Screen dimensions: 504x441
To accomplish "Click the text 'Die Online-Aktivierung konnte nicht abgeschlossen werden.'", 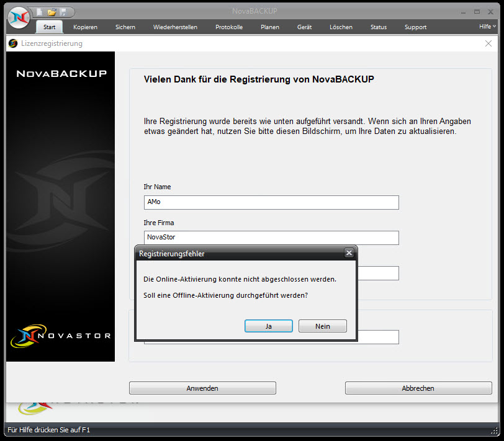I will 240,279.
